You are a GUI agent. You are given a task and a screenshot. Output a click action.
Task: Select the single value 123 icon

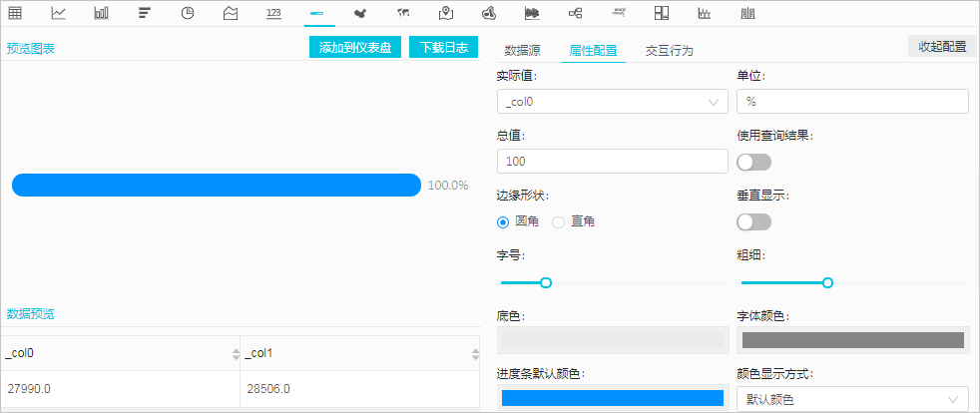coord(273,13)
